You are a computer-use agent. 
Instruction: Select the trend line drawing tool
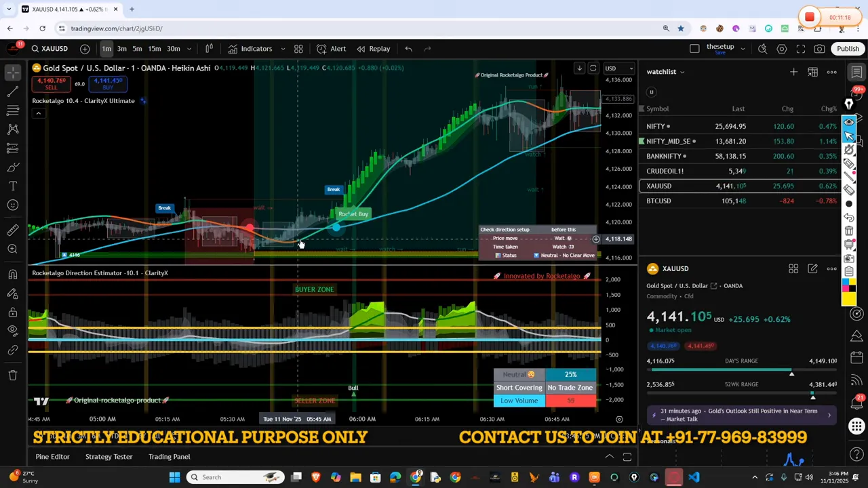(13, 91)
